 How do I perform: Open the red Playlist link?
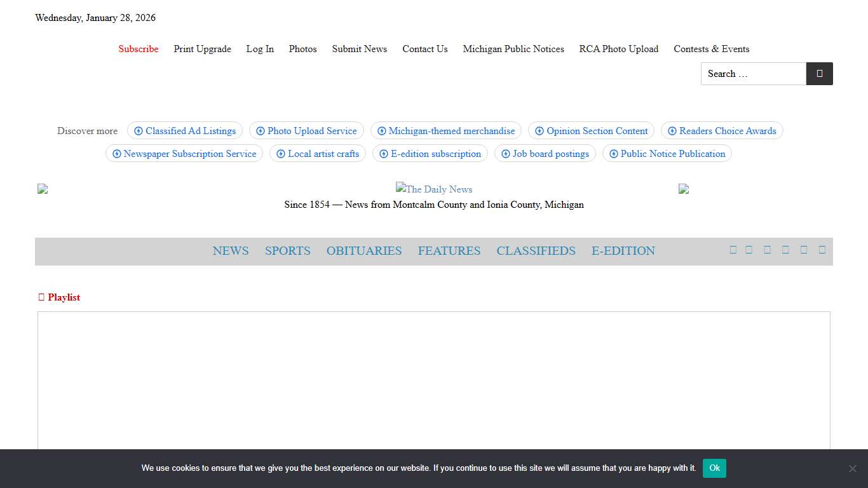tap(59, 297)
